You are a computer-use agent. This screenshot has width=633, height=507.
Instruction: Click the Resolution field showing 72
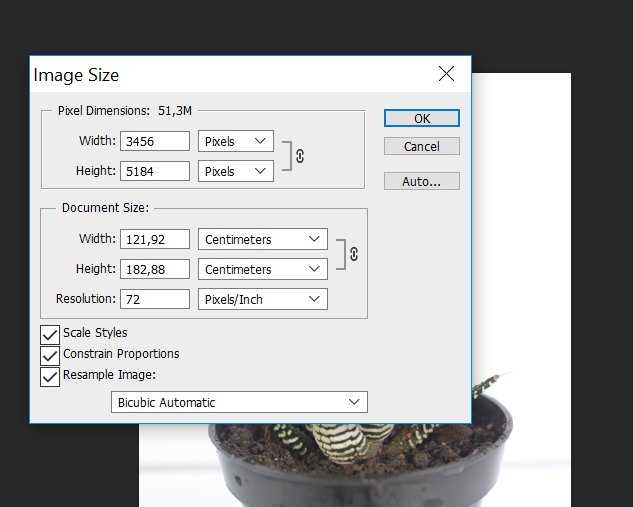point(155,299)
